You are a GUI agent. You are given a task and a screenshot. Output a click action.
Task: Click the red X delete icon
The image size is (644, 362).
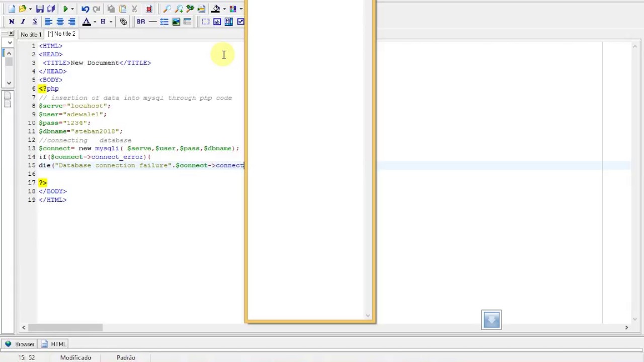[149, 9]
